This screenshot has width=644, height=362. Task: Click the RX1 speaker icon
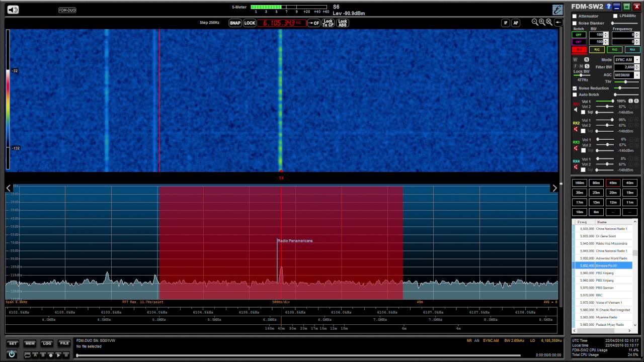576,110
